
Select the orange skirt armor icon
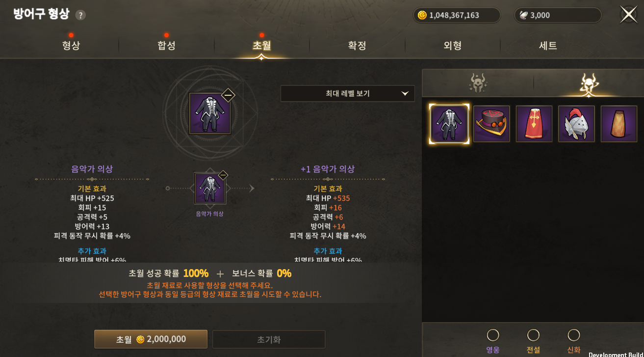[619, 124]
